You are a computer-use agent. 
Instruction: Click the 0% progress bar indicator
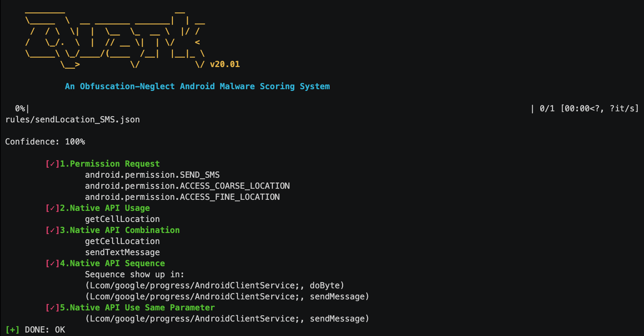click(20, 109)
